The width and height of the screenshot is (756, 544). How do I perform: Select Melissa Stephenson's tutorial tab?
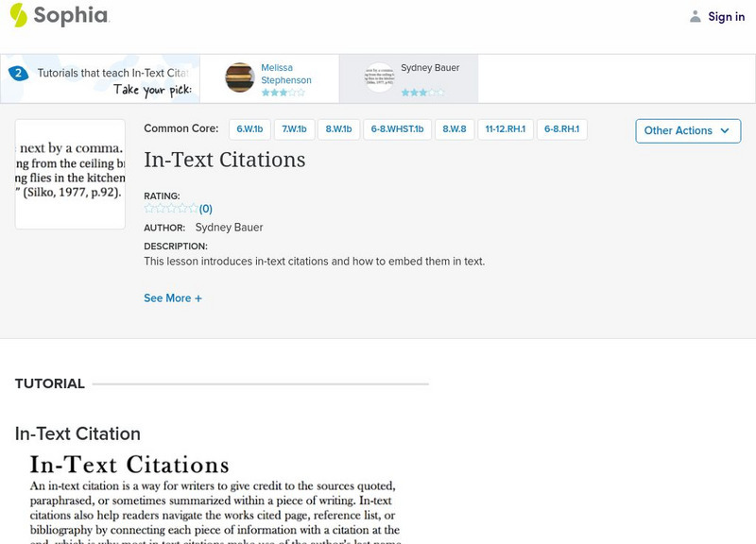pos(269,78)
